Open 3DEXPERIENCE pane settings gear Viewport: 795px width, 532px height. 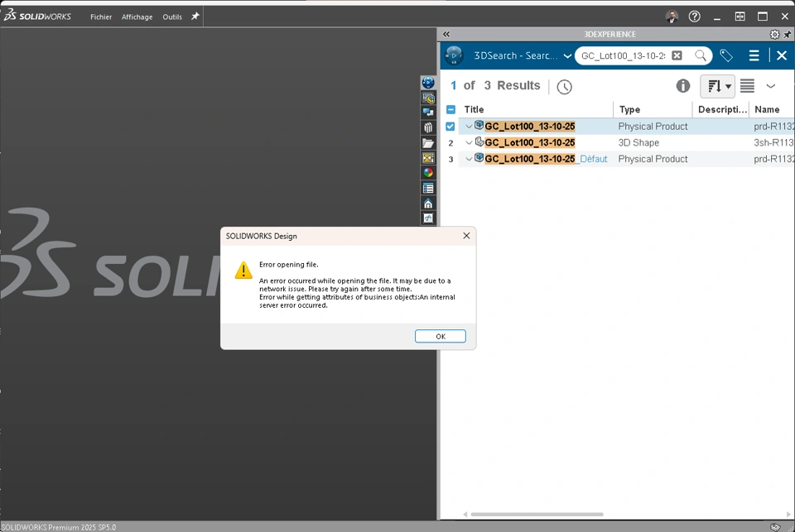(775, 35)
